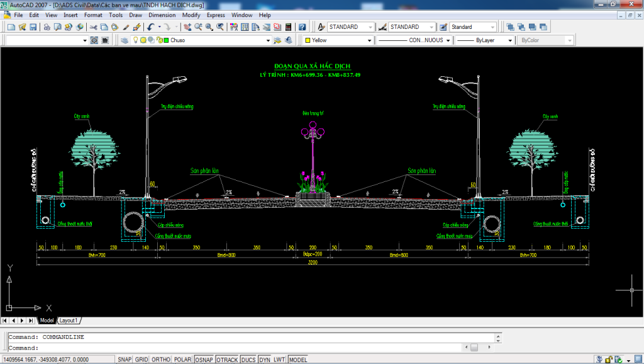
Task: Click the Help question mark icon
Action: point(303,27)
